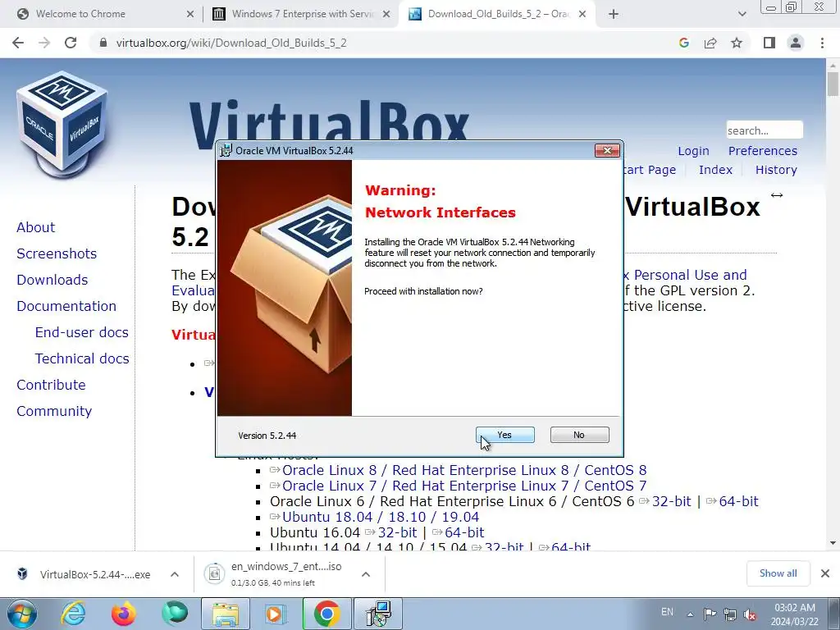Close the Oracle VM VirtualBox installer dialog
The height and width of the screenshot is (630, 840).
tap(608, 151)
